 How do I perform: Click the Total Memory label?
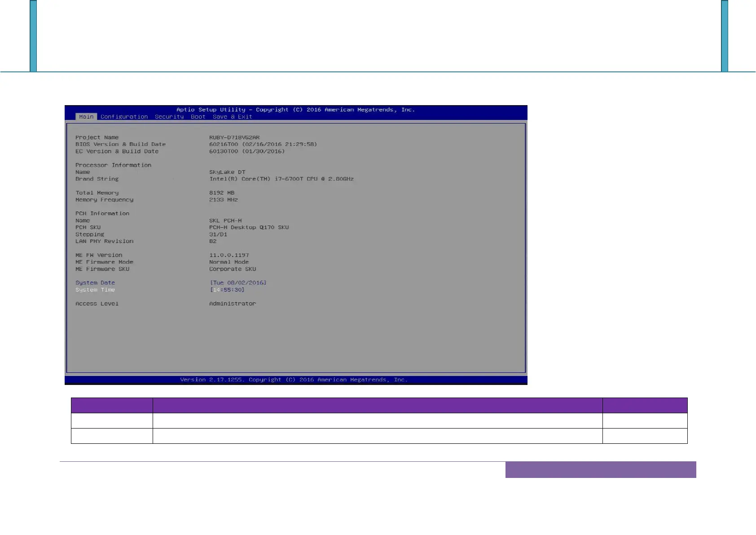pos(97,193)
